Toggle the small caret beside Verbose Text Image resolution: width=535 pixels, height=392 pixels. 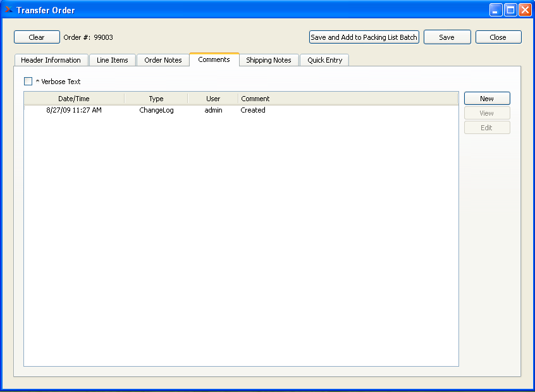[x=37, y=81]
